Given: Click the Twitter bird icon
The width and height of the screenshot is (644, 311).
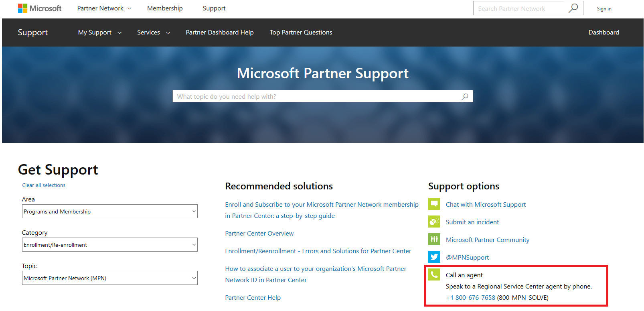Looking at the screenshot, I should (434, 257).
